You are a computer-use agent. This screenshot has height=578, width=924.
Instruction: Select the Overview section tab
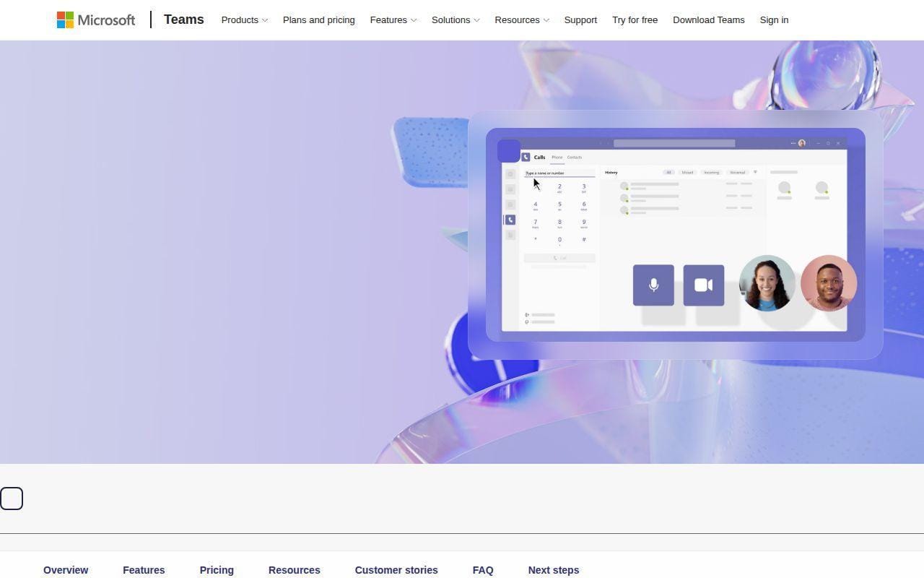(66, 570)
